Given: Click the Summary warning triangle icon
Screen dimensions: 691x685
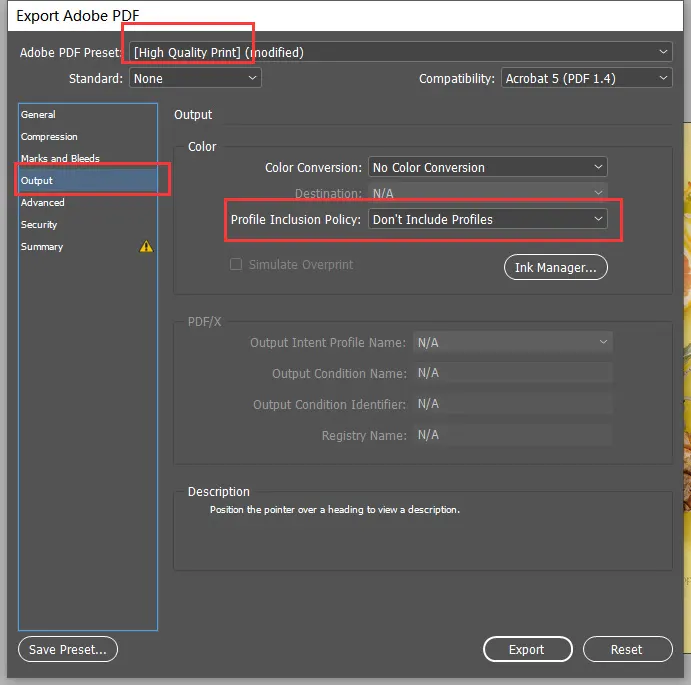Looking at the screenshot, I should coord(146,246).
